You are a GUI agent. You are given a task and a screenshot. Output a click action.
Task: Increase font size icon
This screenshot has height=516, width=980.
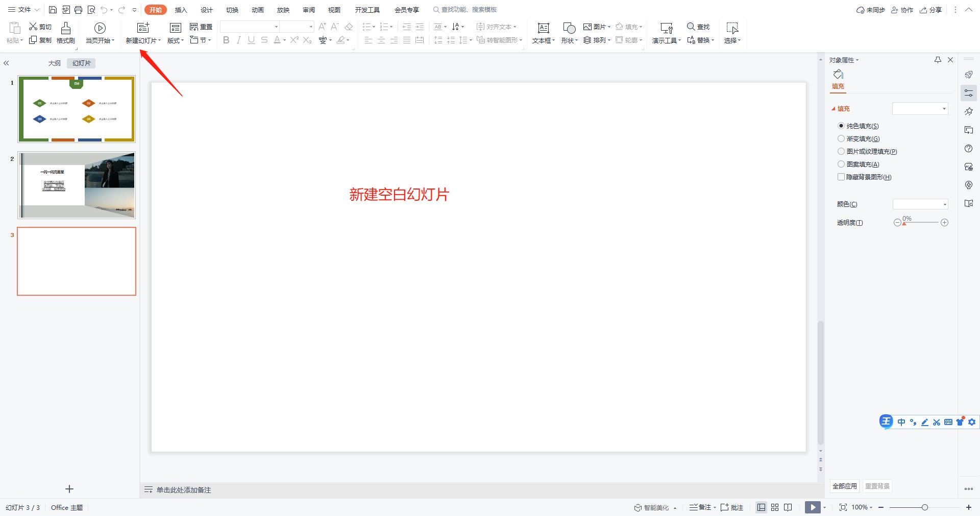point(322,27)
